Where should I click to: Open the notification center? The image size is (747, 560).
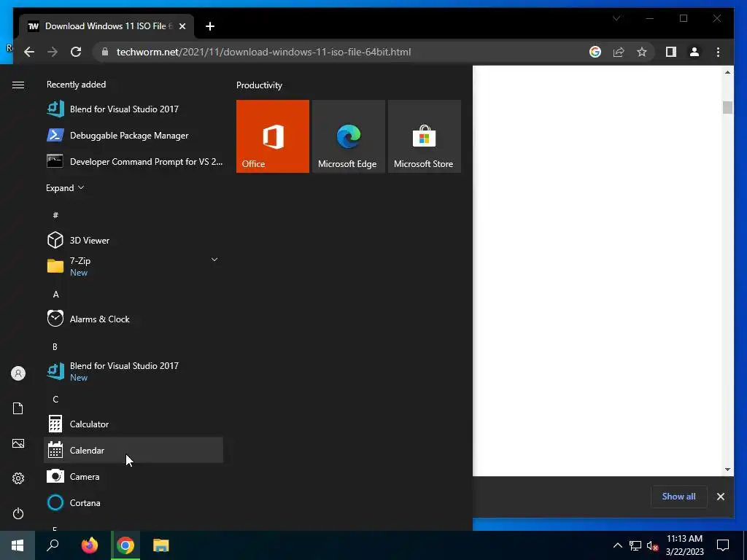coord(723,545)
